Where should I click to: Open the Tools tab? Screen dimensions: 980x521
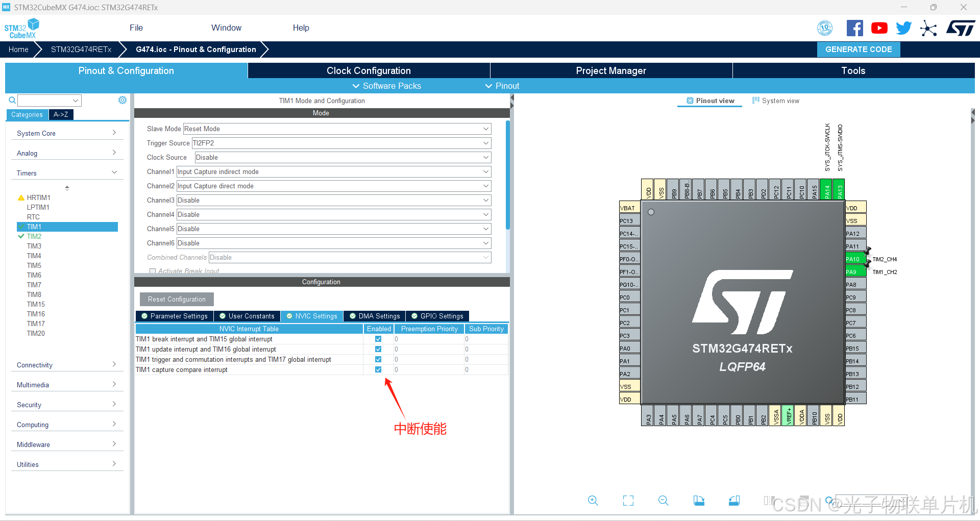click(853, 71)
